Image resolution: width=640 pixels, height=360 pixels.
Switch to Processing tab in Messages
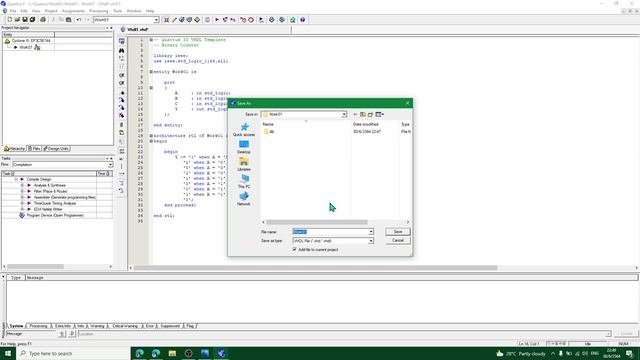click(38, 326)
